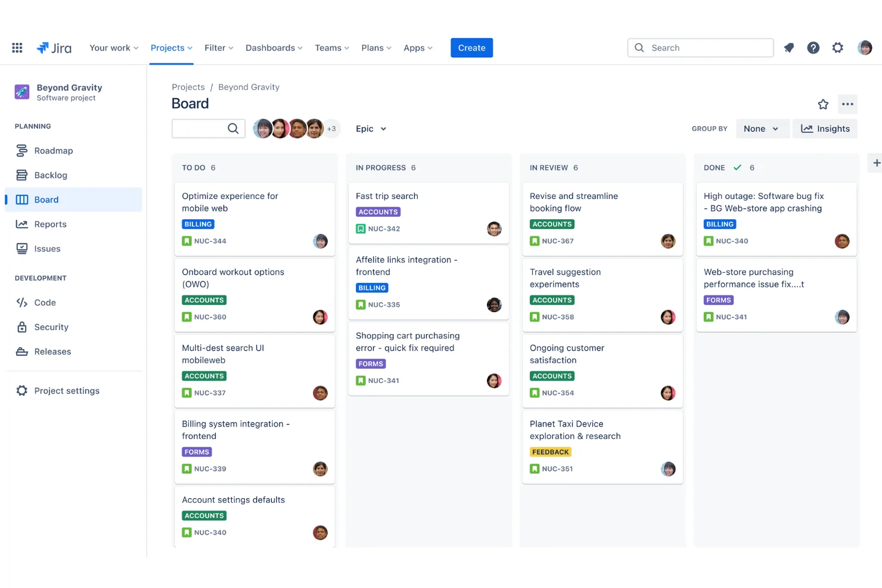Open the Beyond Gravity breadcrumb link

(249, 87)
